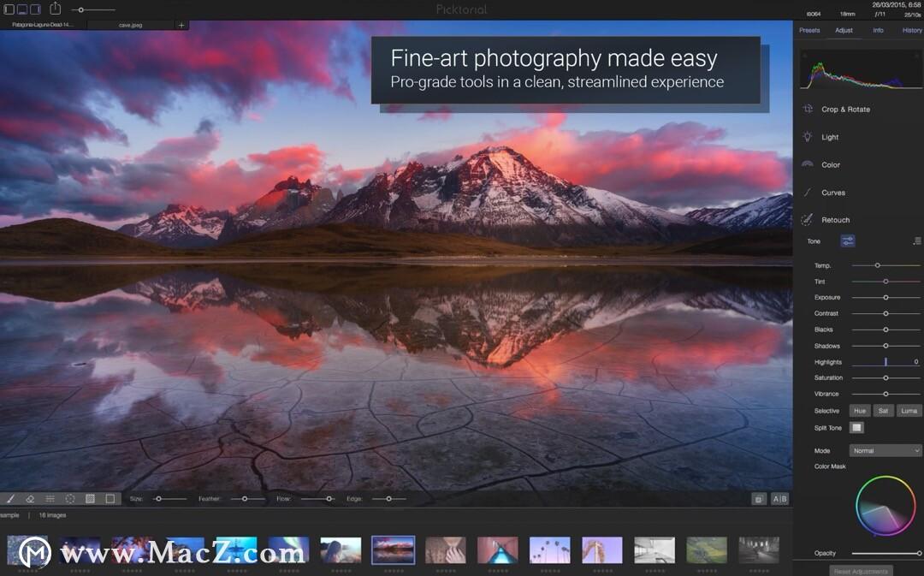924x576 pixels.
Task: Select the Eraser tool
Action: coord(30,499)
